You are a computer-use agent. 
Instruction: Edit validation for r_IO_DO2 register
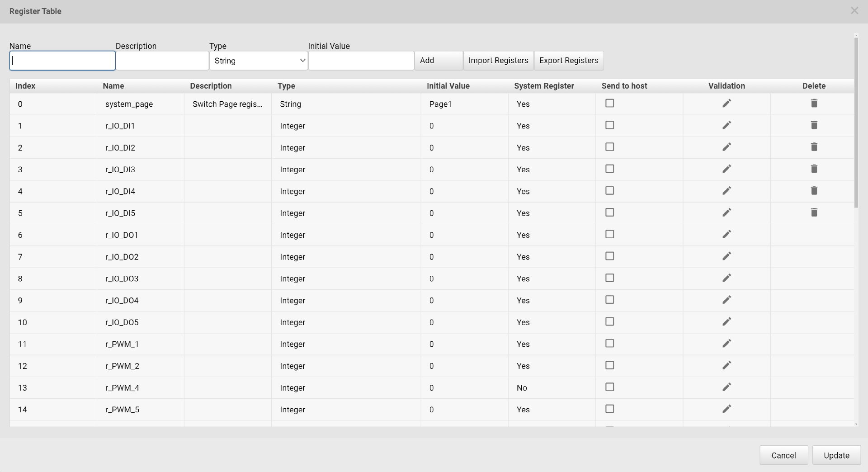(x=726, y=256)
